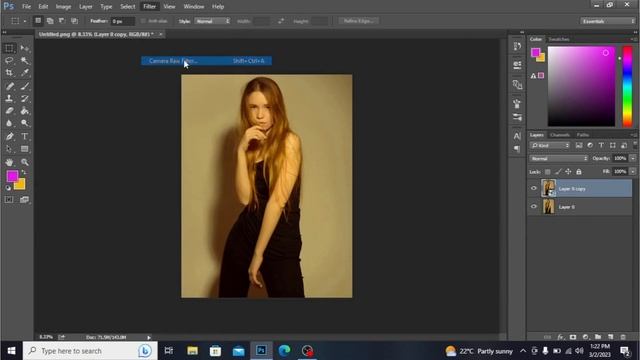
Task: Open the Character panel icon
Action: coord(517,136)
